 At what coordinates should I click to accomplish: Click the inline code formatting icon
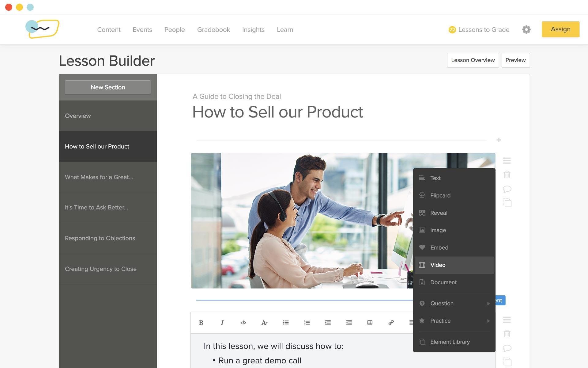(243, 323)
